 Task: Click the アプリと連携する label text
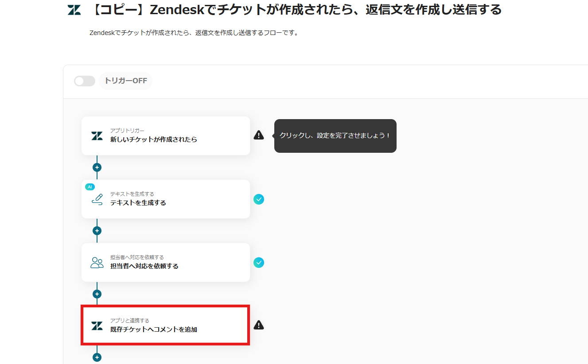[130, 321]
